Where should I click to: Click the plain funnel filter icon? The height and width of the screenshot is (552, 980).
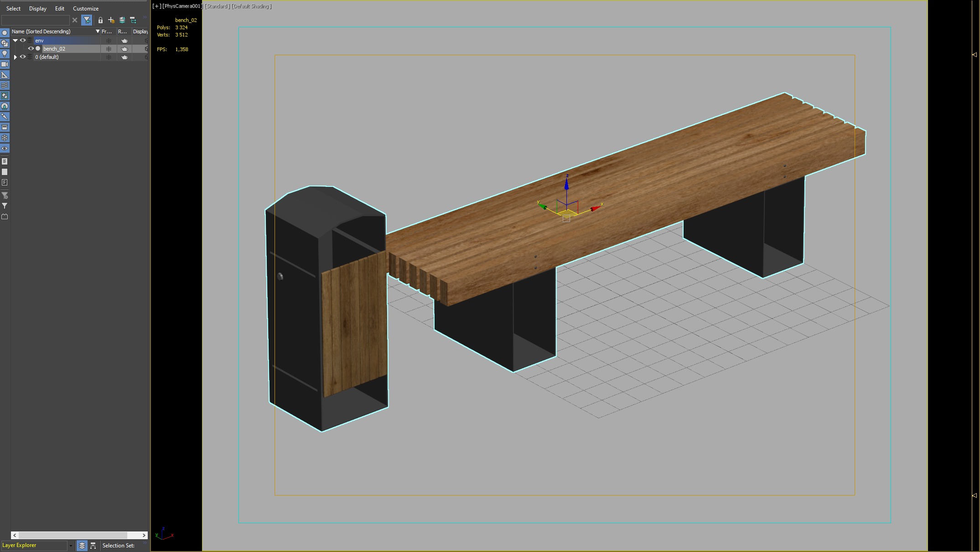click(x=5, y=206)
